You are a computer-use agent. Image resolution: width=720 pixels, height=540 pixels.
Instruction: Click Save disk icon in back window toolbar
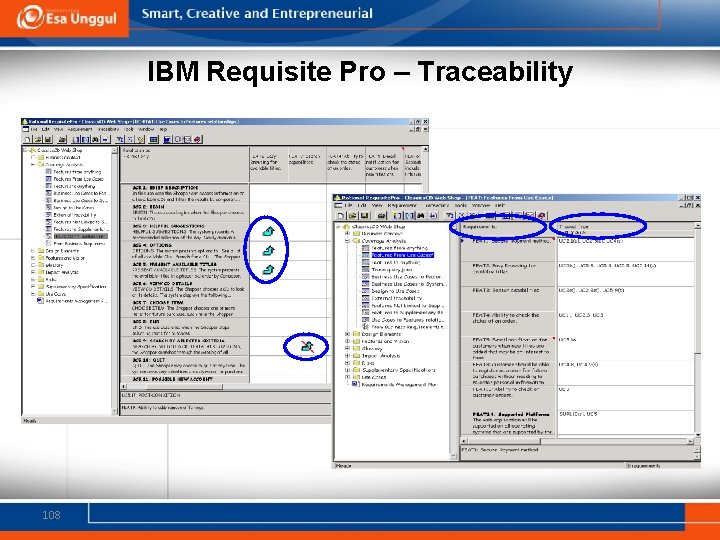[47, 139]
